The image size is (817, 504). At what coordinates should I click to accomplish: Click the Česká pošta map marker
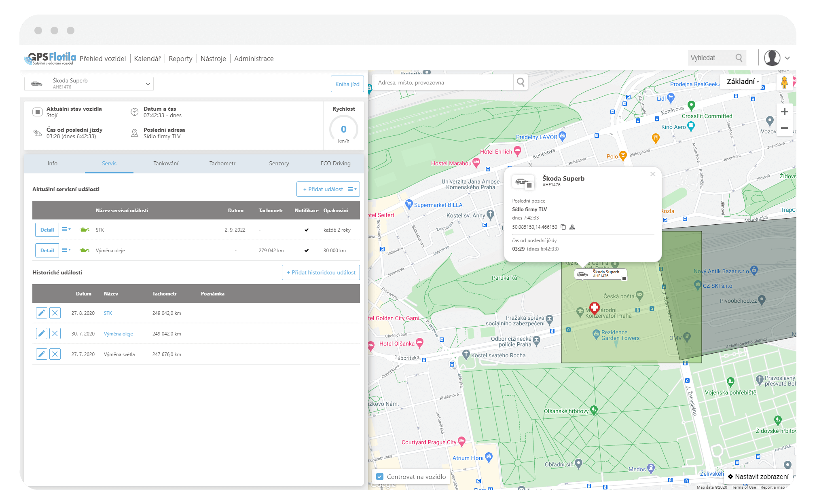[x=639, y=295]
